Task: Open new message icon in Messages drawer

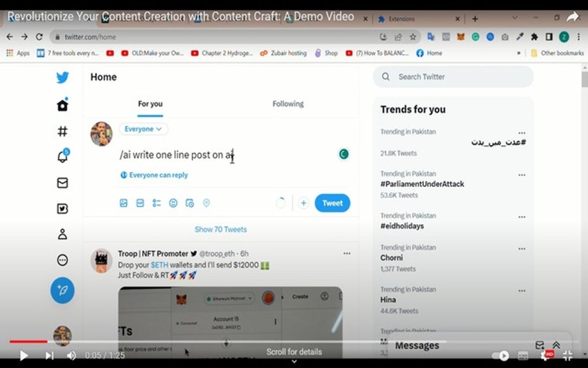Action: 539,345
